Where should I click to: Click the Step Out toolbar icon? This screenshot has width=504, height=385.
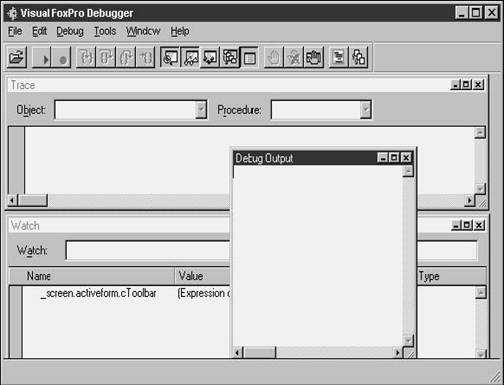(x=126, y=58)
